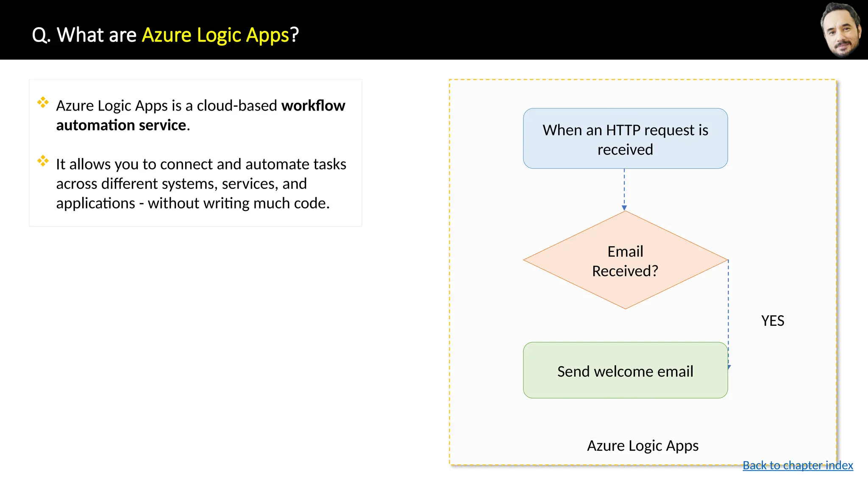Viewport: 868px width, 488px height.
Task: Select the green Send welcome email box
Action: click(625, 370)
